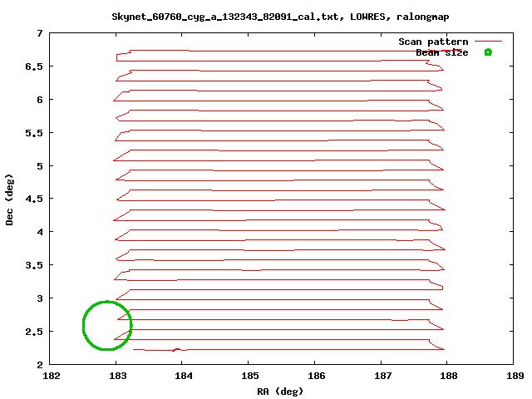Viewport: 532px width, 399px height.
Task: Click the x-axis tick label 183
Action: click(118, 376)
